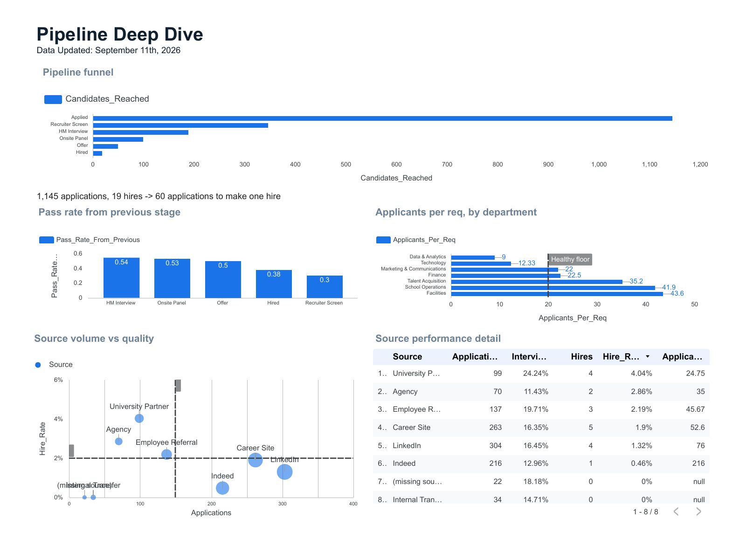
Task: Click the Career Site scatter bubble
Action: (255, 460)
